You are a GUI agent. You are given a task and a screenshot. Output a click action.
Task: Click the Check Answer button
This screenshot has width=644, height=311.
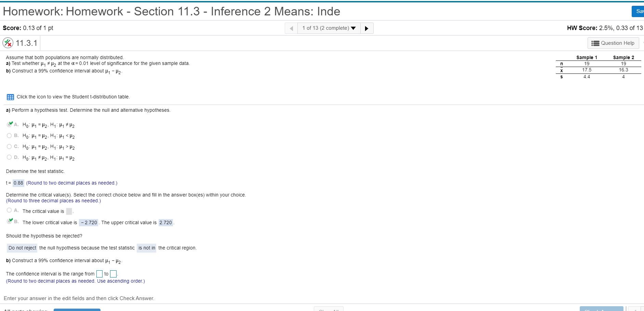click(x=601, y=309)
